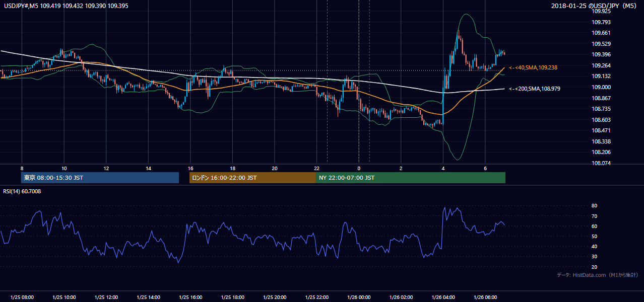Click RSI scale value 80
644x302 pixels.
click(594, 206)
